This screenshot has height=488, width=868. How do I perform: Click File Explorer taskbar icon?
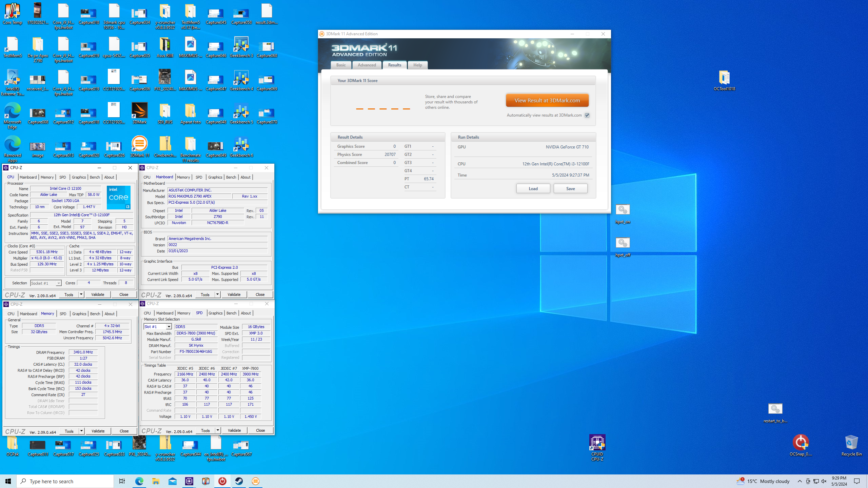(156, 481)
